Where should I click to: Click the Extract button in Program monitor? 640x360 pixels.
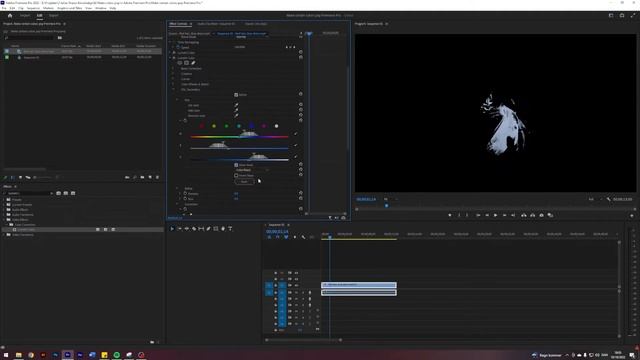pos(533,215)
